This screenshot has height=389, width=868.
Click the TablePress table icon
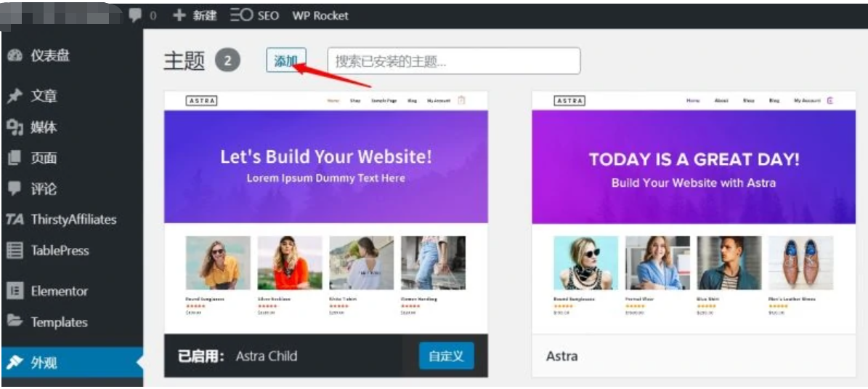[15, 250]
